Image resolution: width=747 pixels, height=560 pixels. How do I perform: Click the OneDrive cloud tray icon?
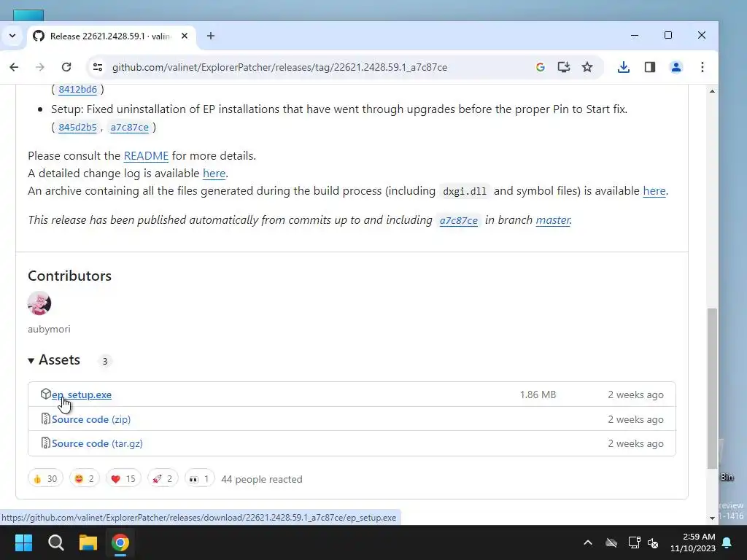tap(611, 542)
